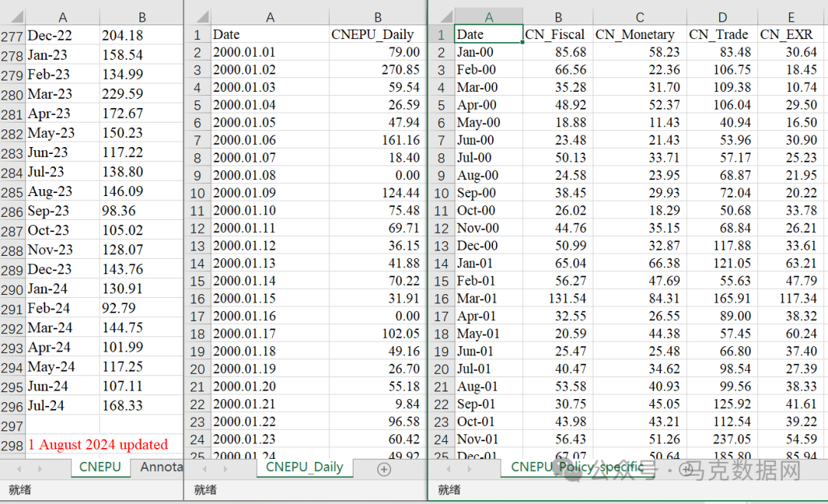
Task: Add a new sheet next to CNEPU_Daily tab
Action: (x=384, y=470)
